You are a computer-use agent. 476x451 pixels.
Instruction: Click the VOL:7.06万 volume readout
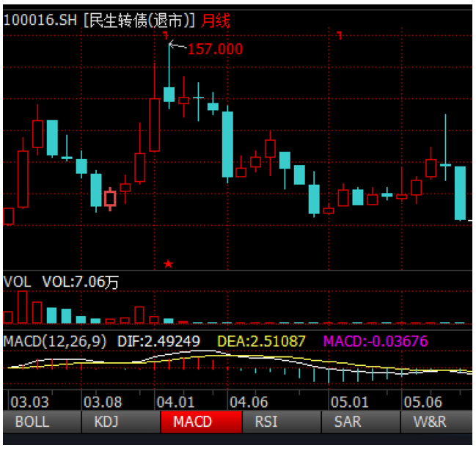click(81, 282)
